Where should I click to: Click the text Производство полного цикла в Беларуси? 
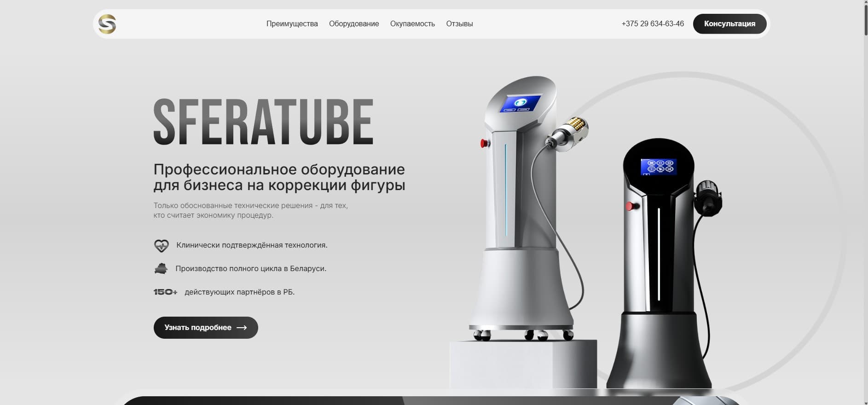pos(251,269)
